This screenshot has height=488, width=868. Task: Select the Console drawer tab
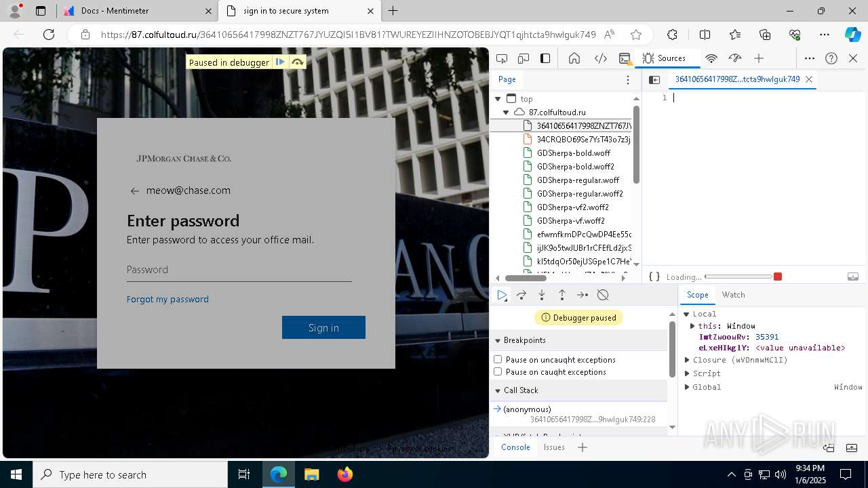coord(515,447)
